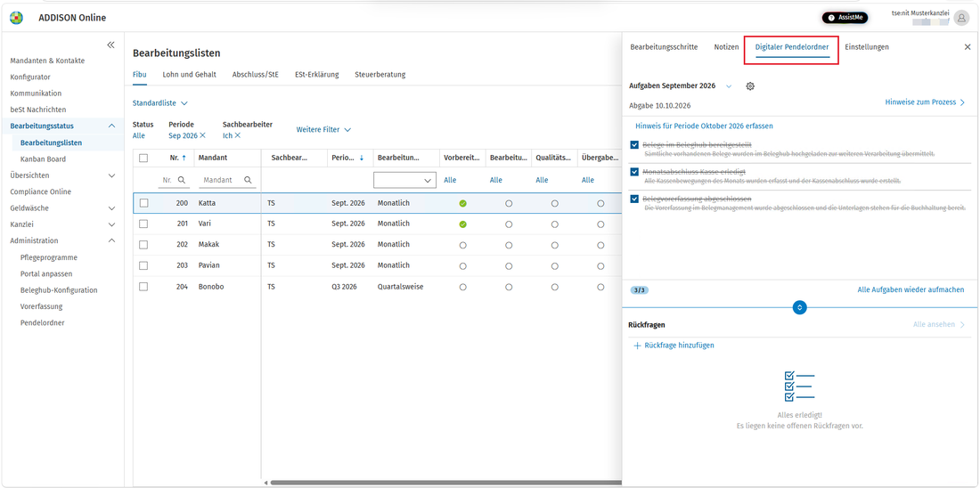Click the blue panel divider toggle circle
The width and height of the screenshot is (980, 488).
coord(800,307)
